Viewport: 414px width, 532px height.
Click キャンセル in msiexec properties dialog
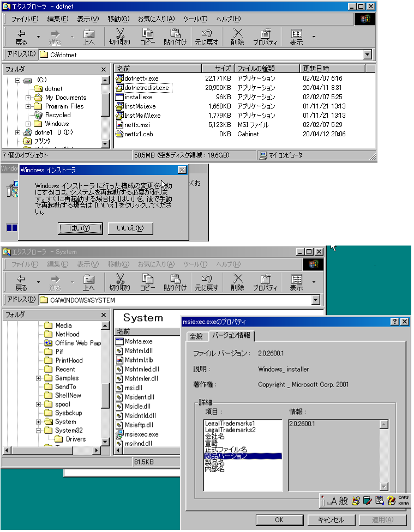(x=331, y=520)
